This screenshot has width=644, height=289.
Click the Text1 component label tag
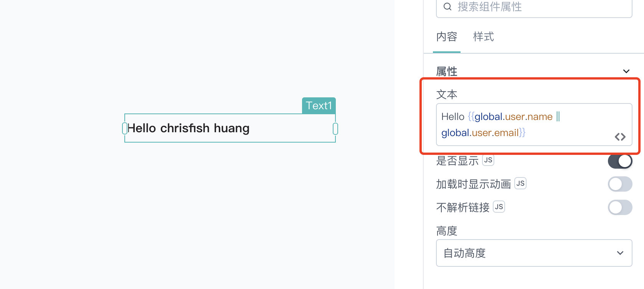(x=319, y=105)
